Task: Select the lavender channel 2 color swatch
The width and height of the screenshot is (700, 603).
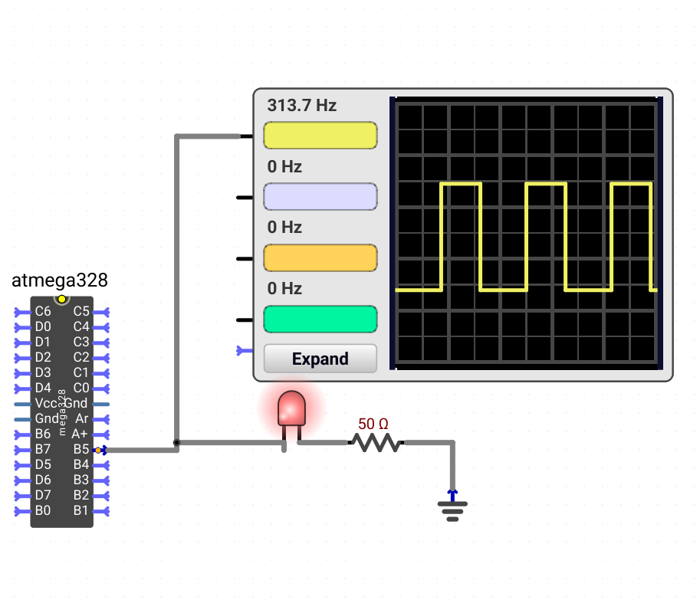Action: 320,196
